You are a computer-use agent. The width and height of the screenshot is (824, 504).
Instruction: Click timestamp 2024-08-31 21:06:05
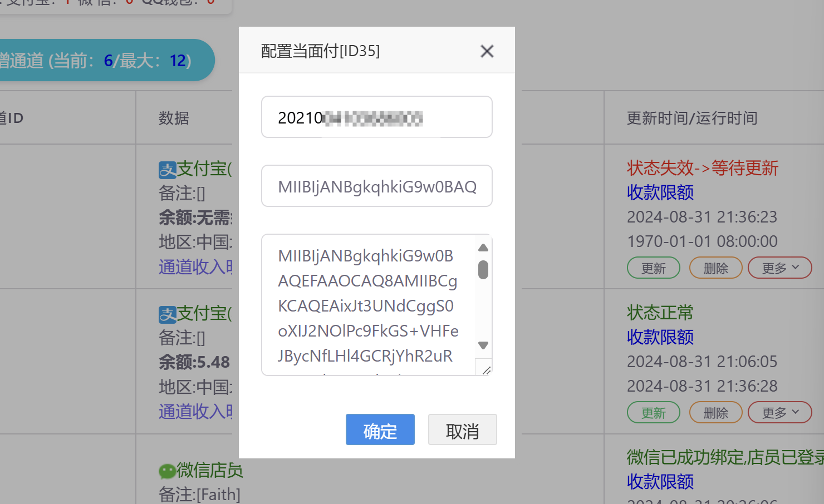pyautogui.click(x=702, y=362)
